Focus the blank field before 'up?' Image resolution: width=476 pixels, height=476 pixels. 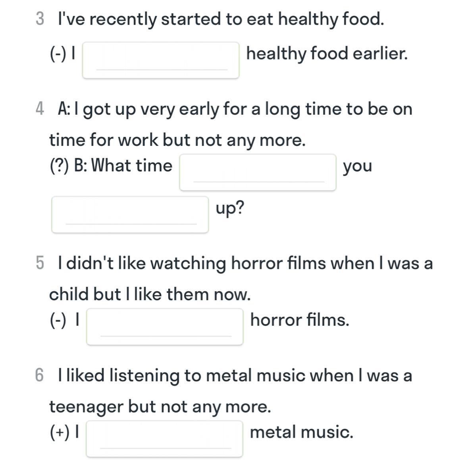[x=130, y=214]
